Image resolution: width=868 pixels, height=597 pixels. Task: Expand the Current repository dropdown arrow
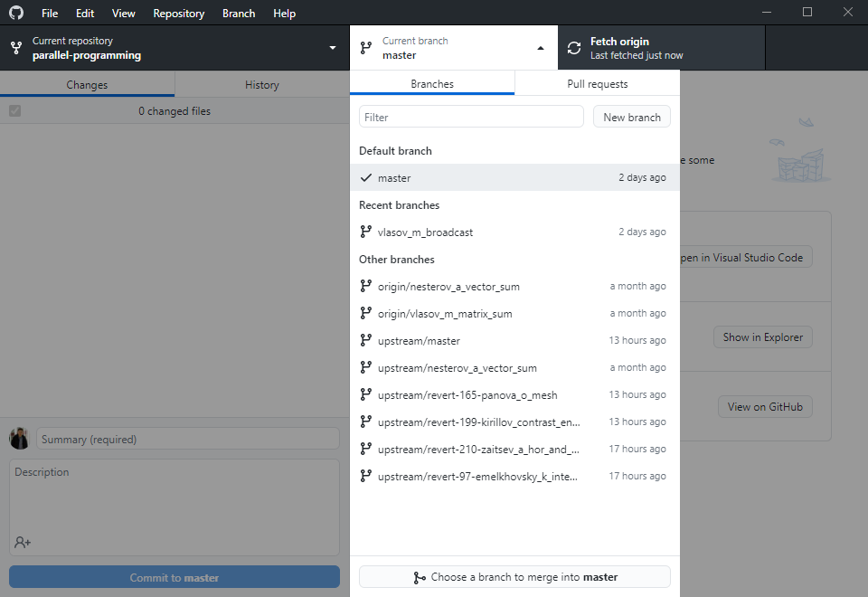tap(333, 48)
